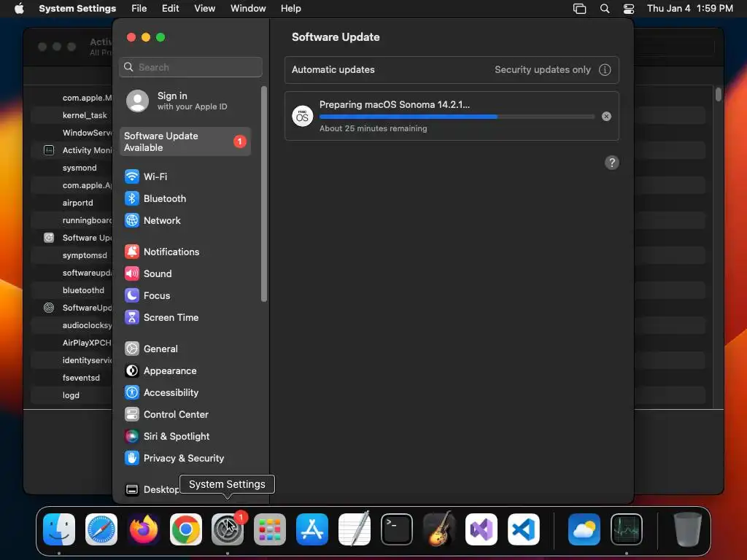The width and height of the screenshot is (747, 560).
Task: Select the runningboard process row in Activity Monitor
Action: click(71, 220)
